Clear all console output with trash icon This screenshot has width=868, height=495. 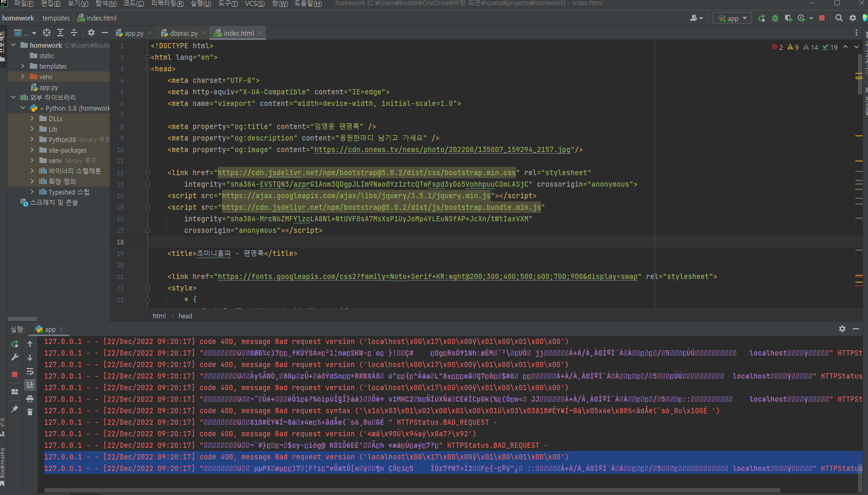pos(30,412)
